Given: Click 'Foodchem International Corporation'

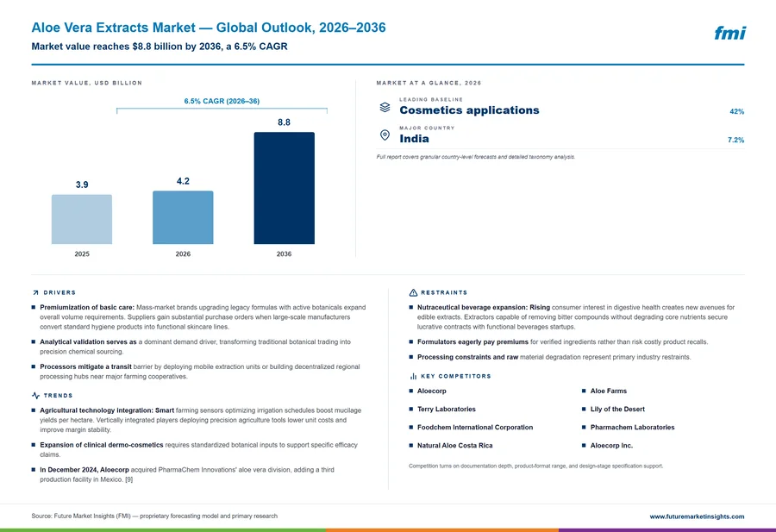Looking at the screenshot, I should [x=475, y=427].
